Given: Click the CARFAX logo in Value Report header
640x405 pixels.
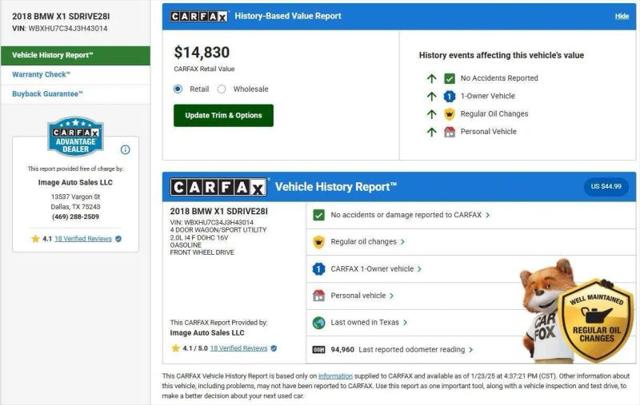Looking at the screenshot, I should (198, 16).
